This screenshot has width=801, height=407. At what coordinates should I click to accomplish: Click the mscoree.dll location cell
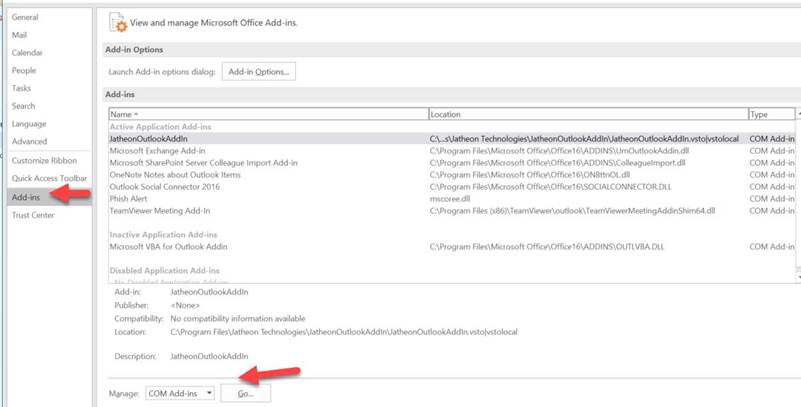click(450, 199)
